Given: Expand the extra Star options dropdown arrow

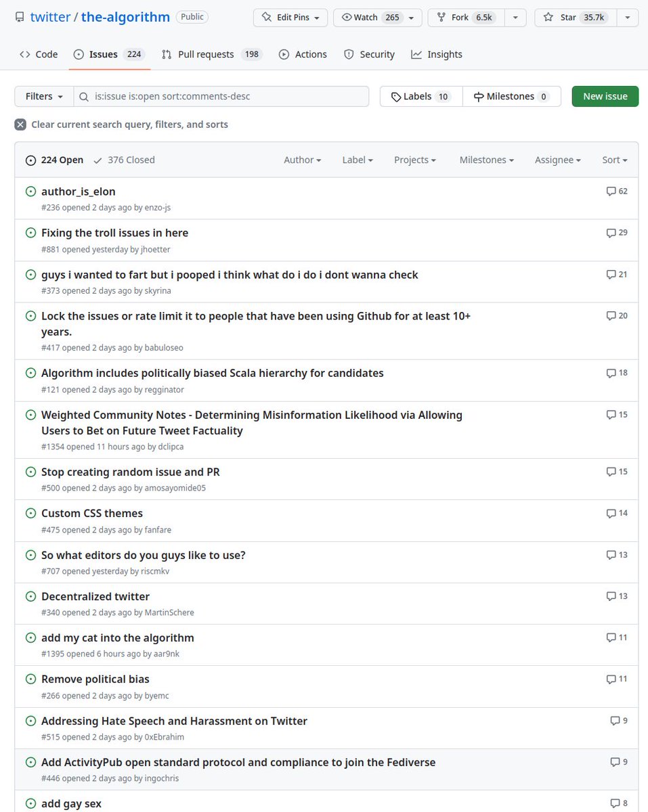Looking at the screenshot, I should 627,18.
